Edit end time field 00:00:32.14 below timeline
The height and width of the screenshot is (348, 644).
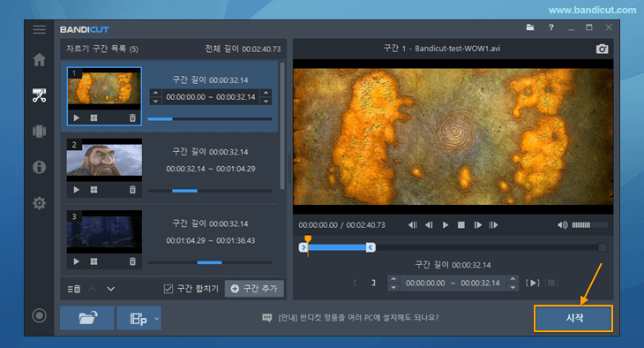[x=480, y=283]
